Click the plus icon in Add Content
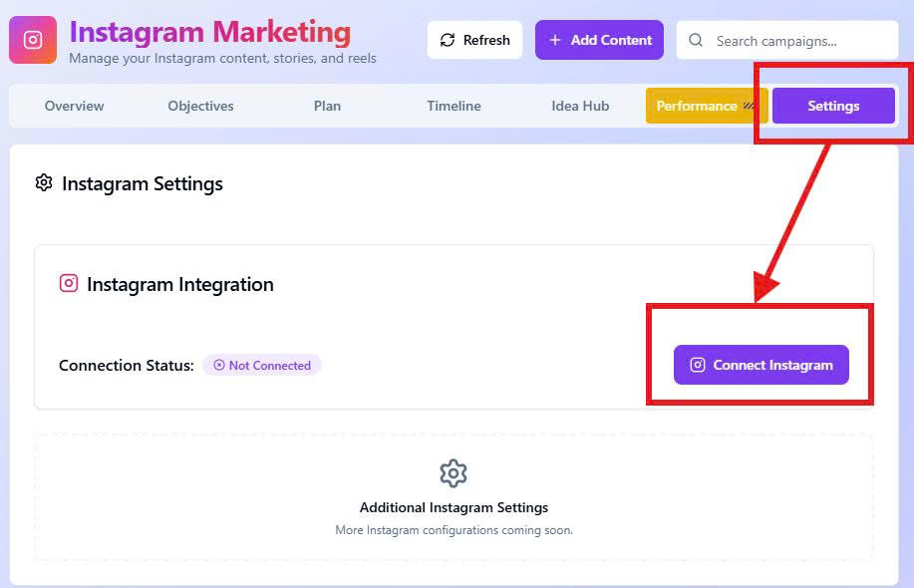914x588 pixels. tap(555, 40)
